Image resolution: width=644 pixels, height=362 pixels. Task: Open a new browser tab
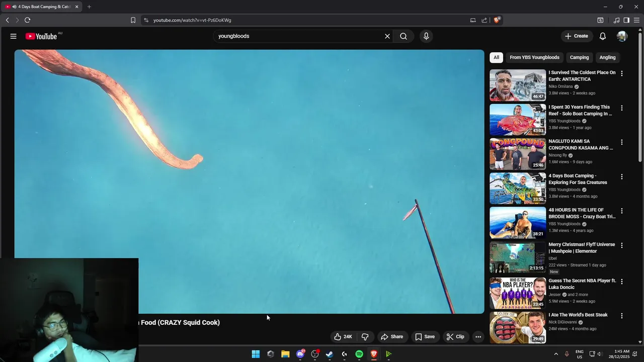click(x=89, y=7)
